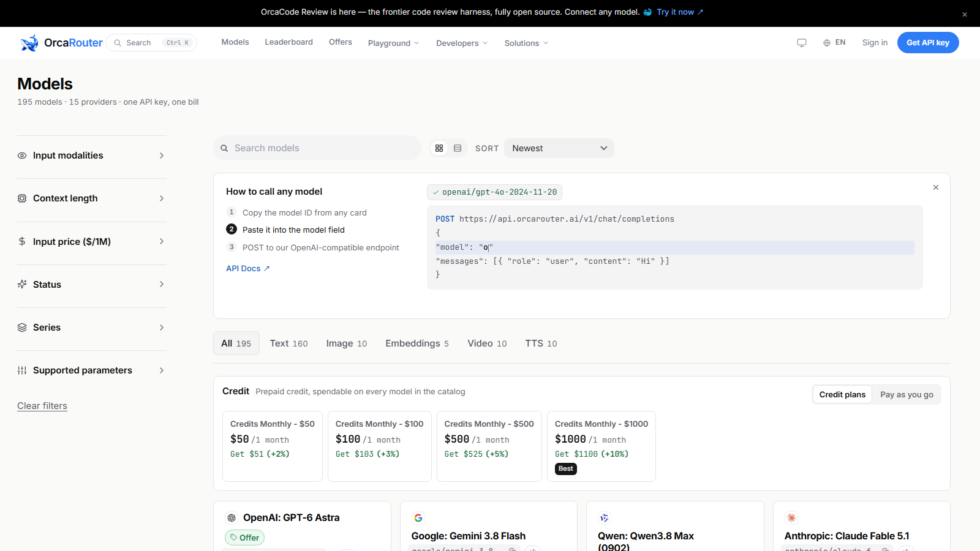Expand the Status filter
The image size is (980, 551).
92,284
